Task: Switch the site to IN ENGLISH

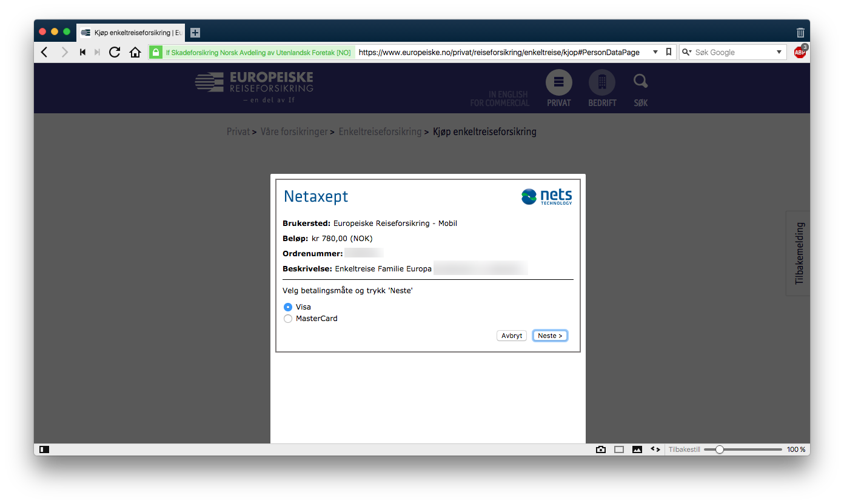Action: coord(508,94)
